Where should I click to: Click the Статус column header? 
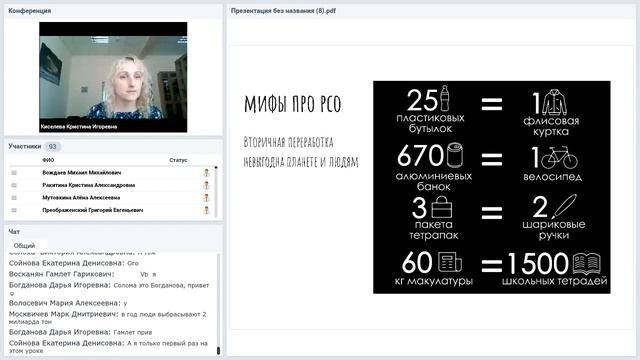(178, 160)
